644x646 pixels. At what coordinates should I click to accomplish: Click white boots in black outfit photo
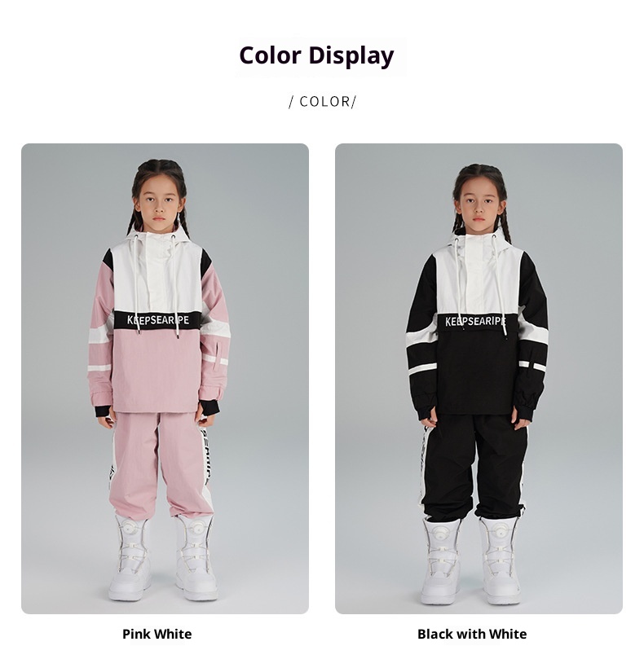(471, 560)
